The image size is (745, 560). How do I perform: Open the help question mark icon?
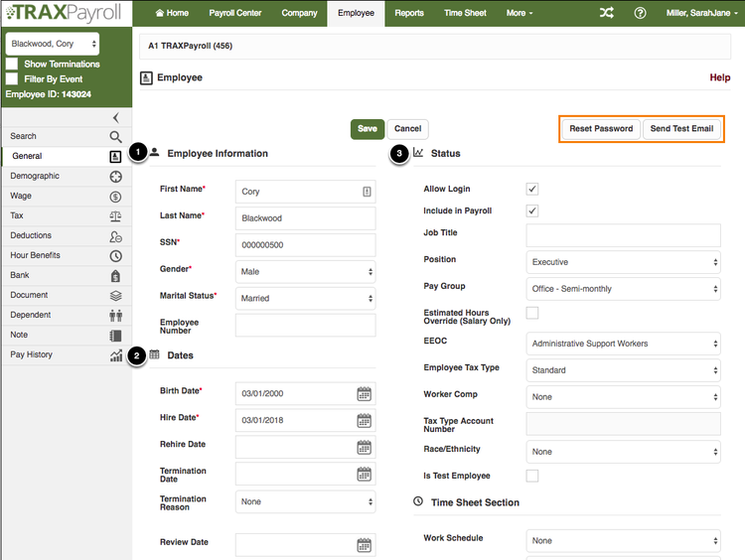coord(640,13)
